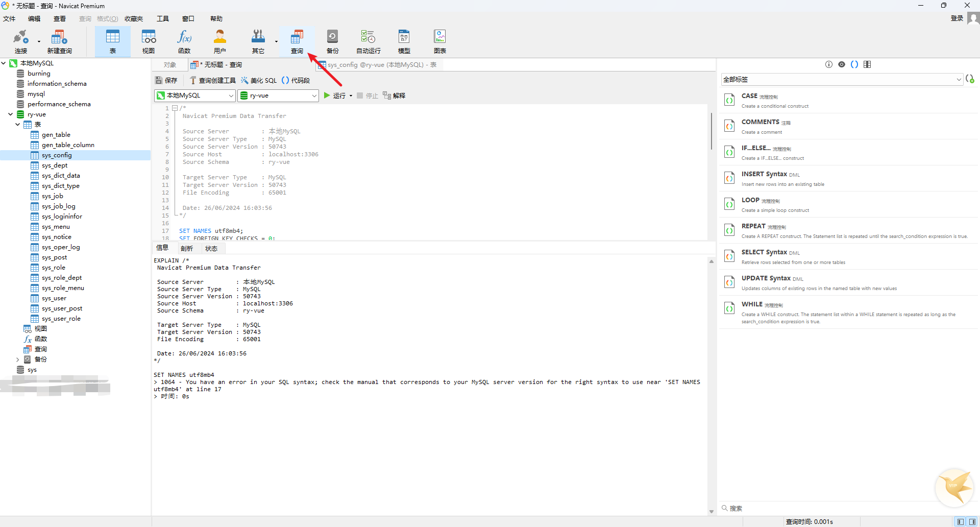This screenshot has height=527, width=980.
Task: Click 美化 SQL to beautify the query
Action: click(259, 80)
